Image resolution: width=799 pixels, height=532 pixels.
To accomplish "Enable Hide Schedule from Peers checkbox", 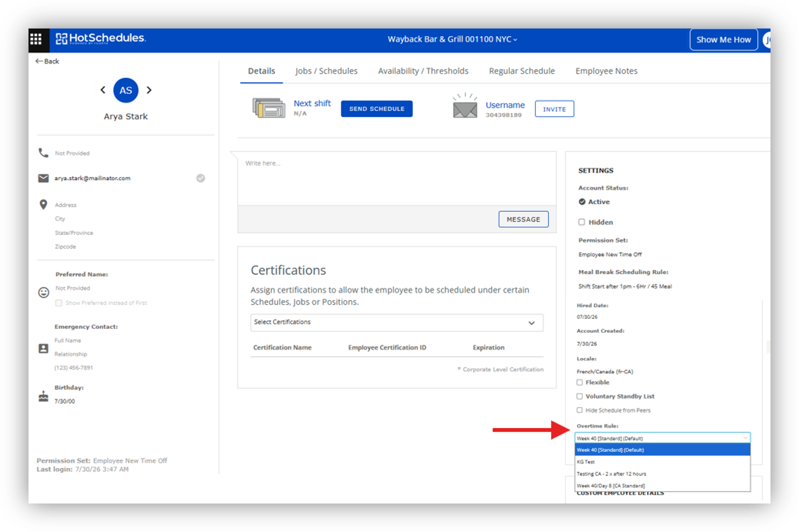I will [580, 410].
